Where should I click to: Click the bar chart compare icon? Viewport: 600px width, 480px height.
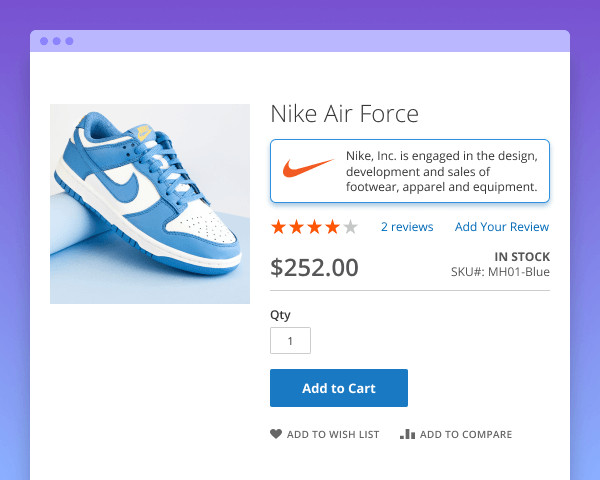[x=407, y=434]
